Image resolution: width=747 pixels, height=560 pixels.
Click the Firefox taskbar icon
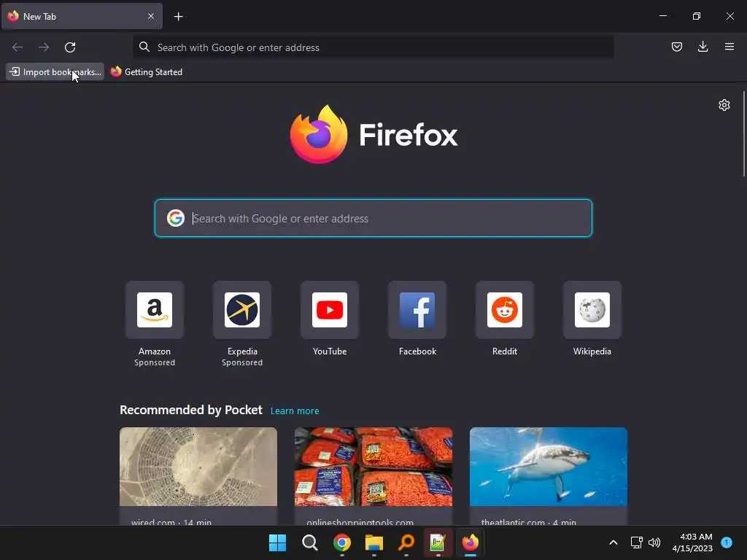[471, 542]
